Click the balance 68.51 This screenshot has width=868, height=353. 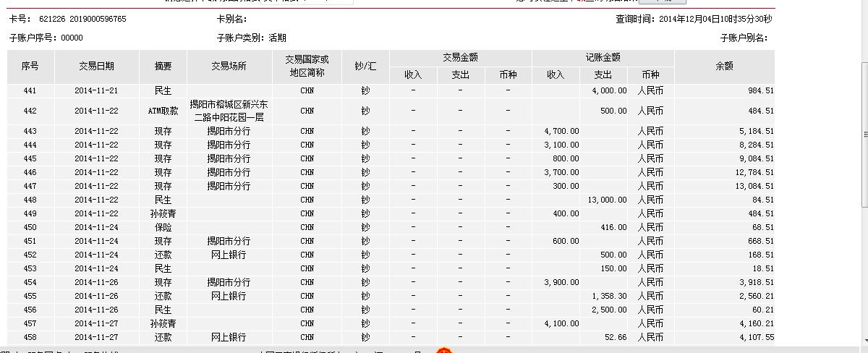pos(763,228)
